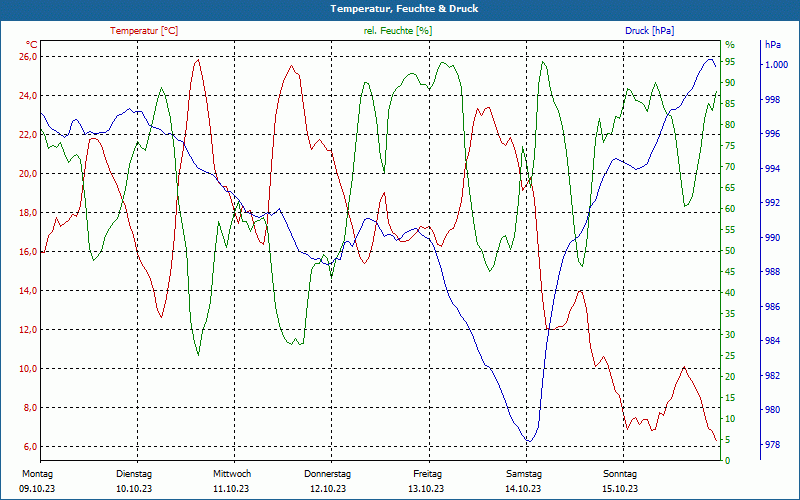Viewport: 800px width, 500px height.
Task: Click the 'Montag' day label
Action: (37, 474)
